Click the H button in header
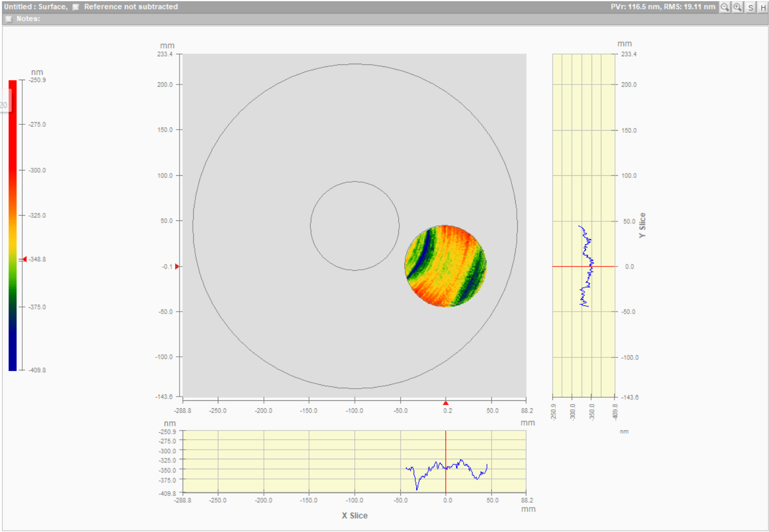 point(763,7)
